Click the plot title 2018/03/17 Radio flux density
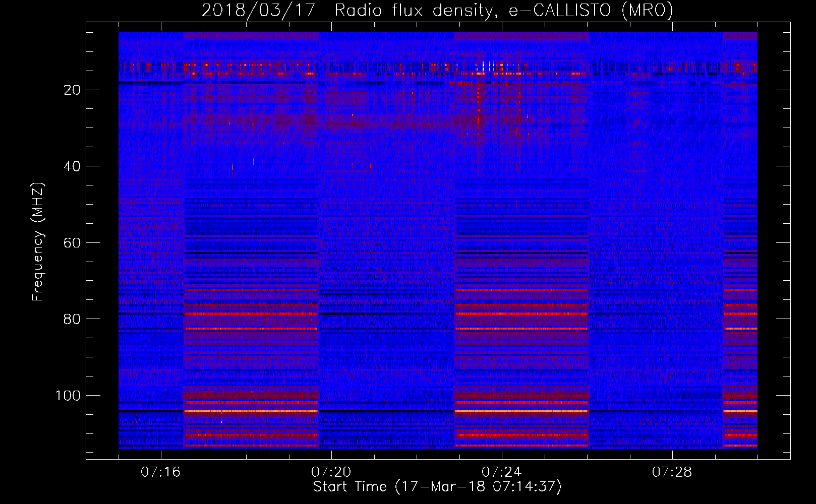 [x=437, y=10]
